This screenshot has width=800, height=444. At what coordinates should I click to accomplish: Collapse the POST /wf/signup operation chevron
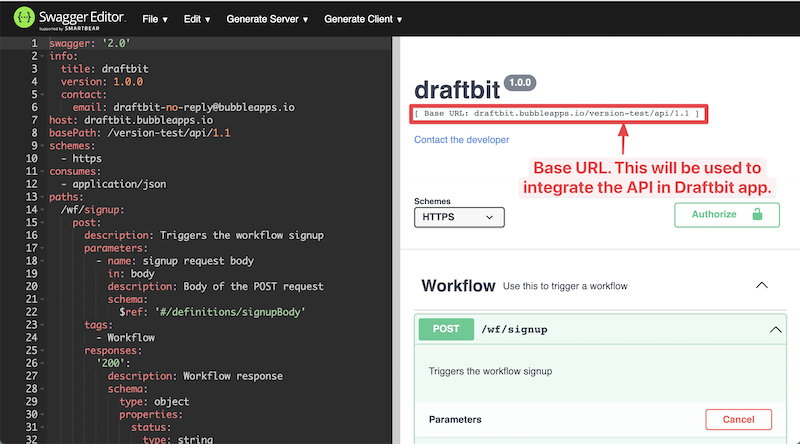(x=775, y=330)
